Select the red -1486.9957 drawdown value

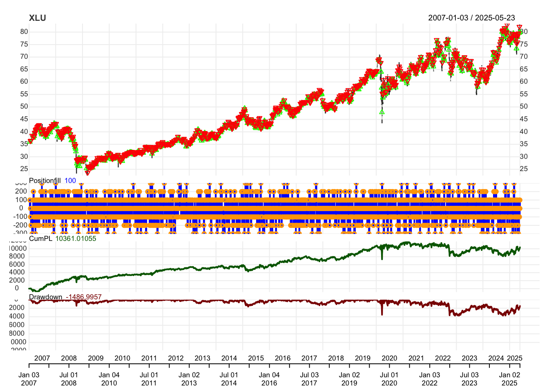pos(83,297)
